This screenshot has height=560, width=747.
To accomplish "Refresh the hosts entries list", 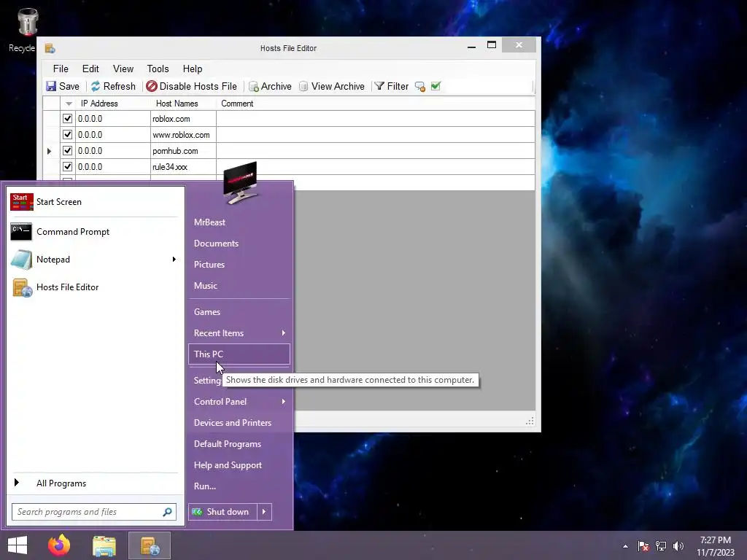I will [x=113, y=86].
